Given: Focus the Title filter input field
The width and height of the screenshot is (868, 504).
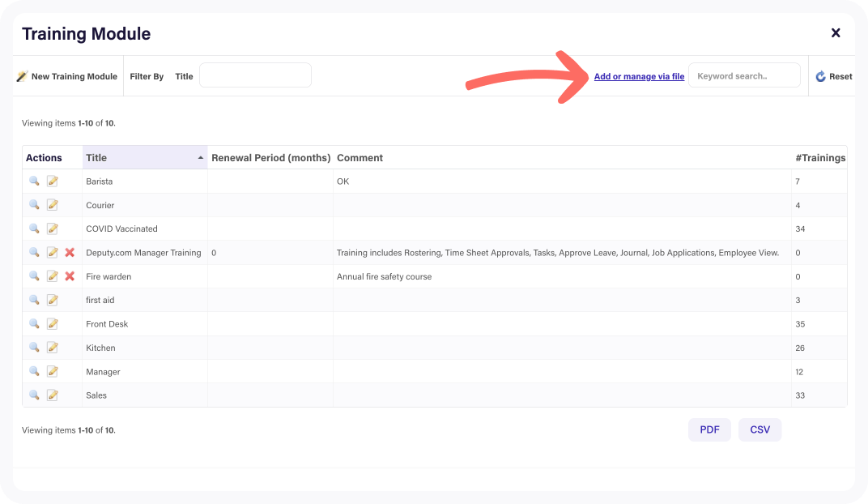Looking at the screenshot, I should pos(255,75).
